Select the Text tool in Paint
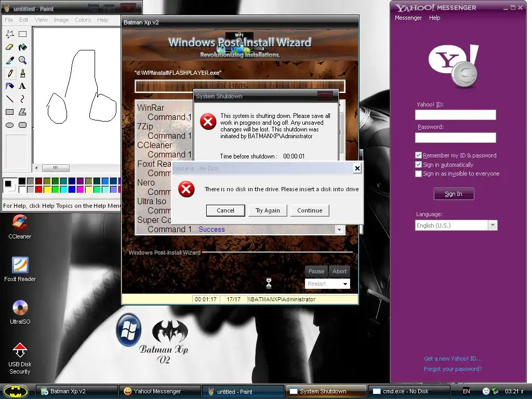 [x=23, y=86]
